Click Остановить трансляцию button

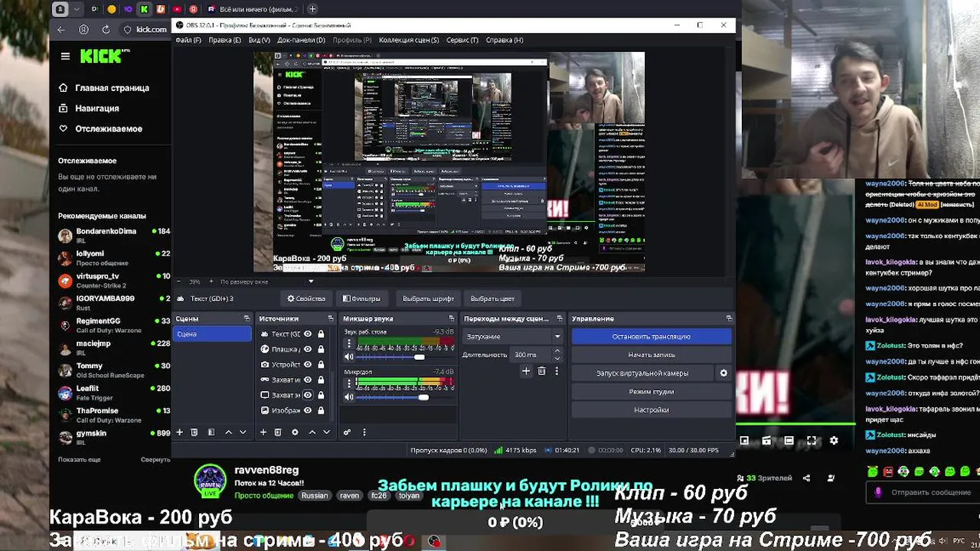651,337
